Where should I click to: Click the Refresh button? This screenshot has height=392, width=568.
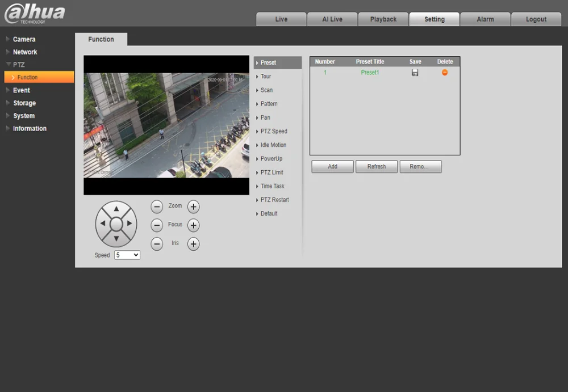coord(377,166)
